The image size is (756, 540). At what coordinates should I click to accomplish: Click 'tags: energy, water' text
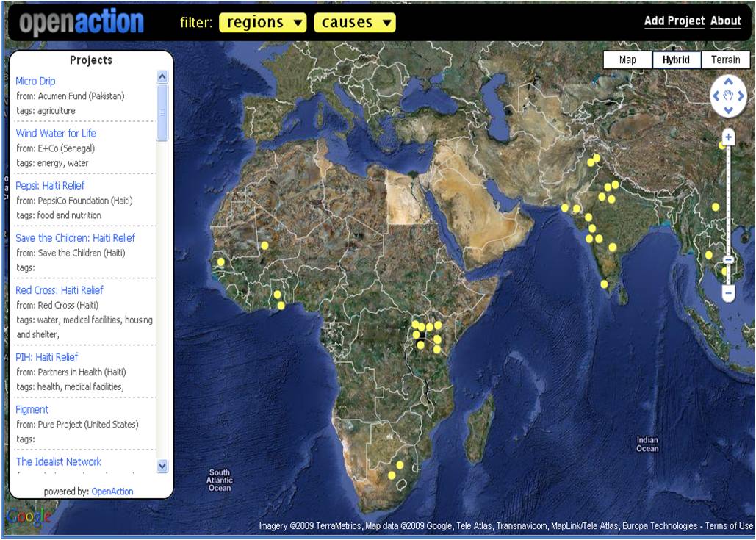click(53, 163)
